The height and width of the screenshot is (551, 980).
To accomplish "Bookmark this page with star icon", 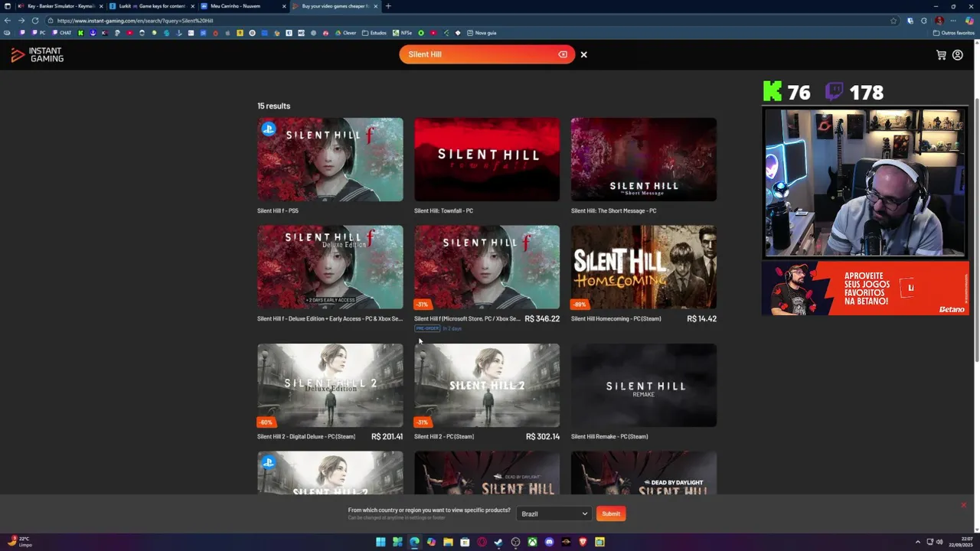I will coord(893,21).
